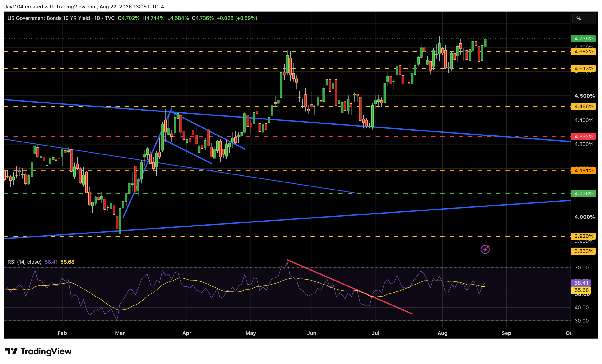Viewport: 602px width, 364px height.
Task: Click the 4.500% price axis tick
Action: [x=585, y=96]
